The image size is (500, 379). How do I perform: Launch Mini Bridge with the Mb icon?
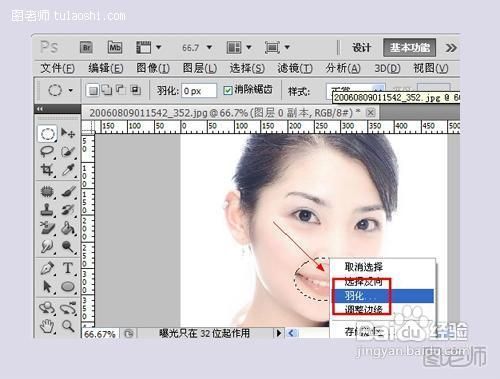pos(115,48)
